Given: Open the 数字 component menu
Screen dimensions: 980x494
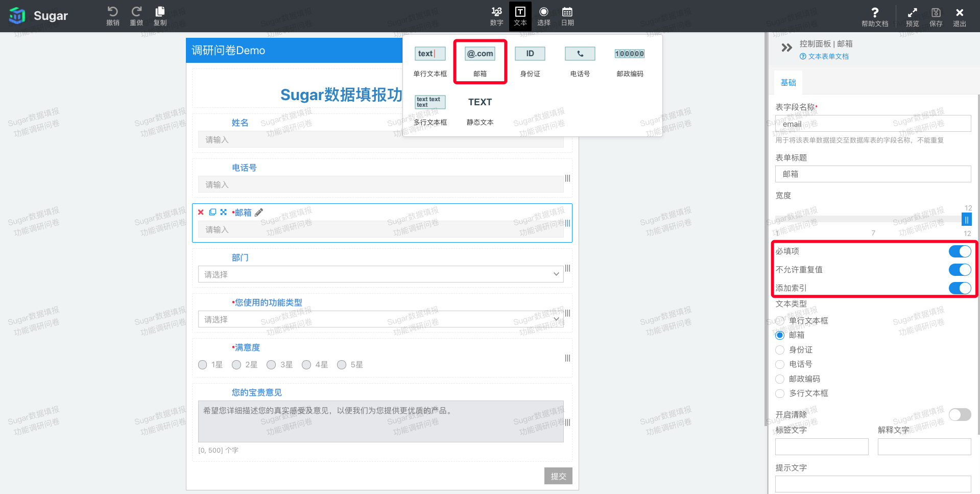Looking at the screenshot, I should (496, 16).
